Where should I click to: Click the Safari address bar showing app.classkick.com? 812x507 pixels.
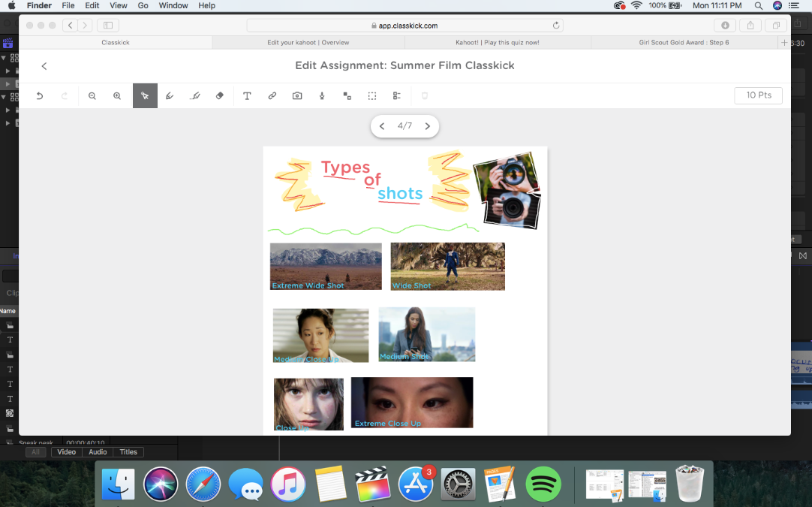click(404, 26)
